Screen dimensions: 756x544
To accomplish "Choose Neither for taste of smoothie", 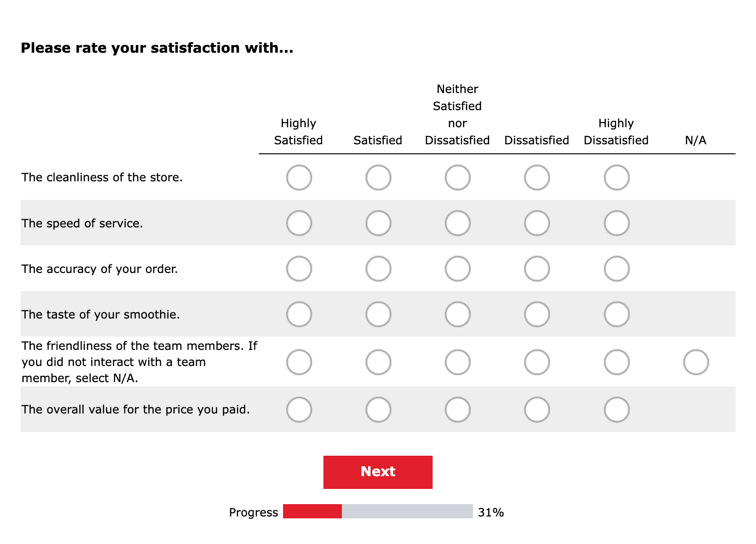I will (458, 314).
